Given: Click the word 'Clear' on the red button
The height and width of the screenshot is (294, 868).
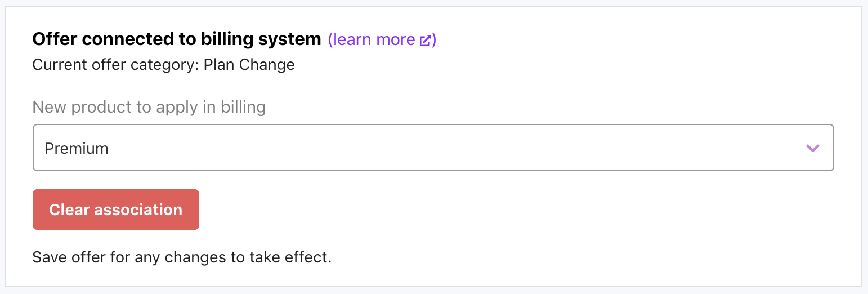Looking at the screenshot, I should pyautogui.click(x=69, y=210).
